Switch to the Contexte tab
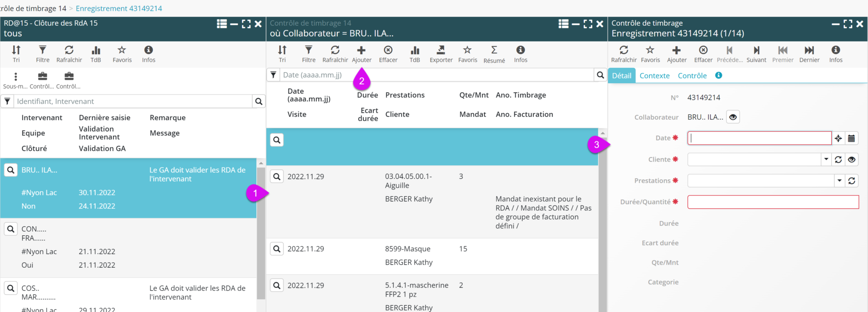The width and height of the screenshot is (868, 312). click(x=654, y=75)
